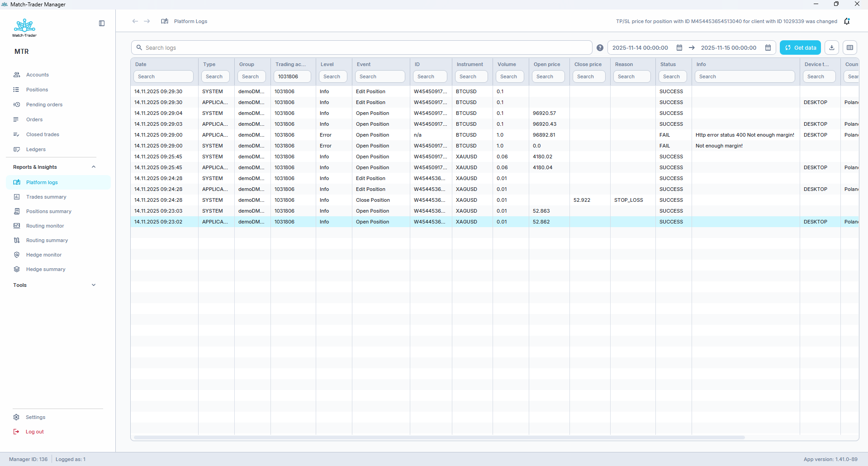
Task: Open notifications bell icon
Action: tap(847, 21)
